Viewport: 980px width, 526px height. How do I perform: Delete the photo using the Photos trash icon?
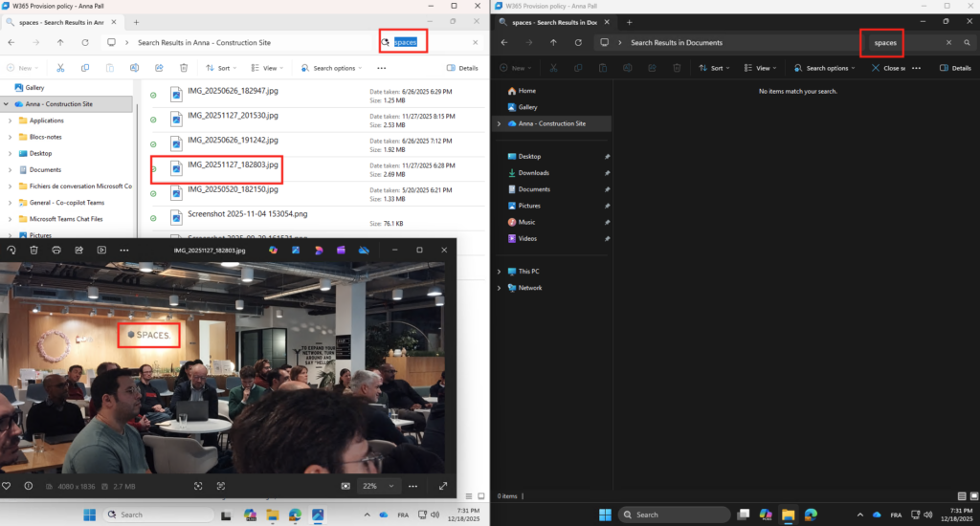[x=33, y=250]
